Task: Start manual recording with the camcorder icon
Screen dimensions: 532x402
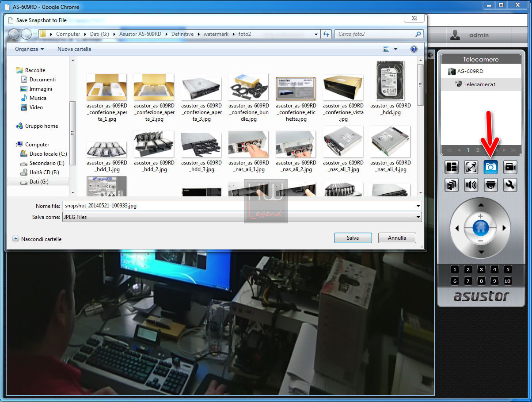Action: (x=510, y=167)
